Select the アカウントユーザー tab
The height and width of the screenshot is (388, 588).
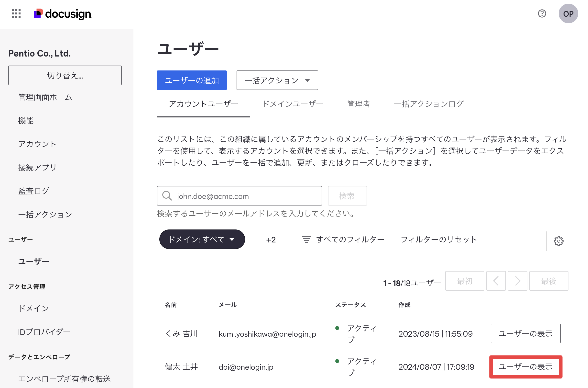click(x=203, y=104)
